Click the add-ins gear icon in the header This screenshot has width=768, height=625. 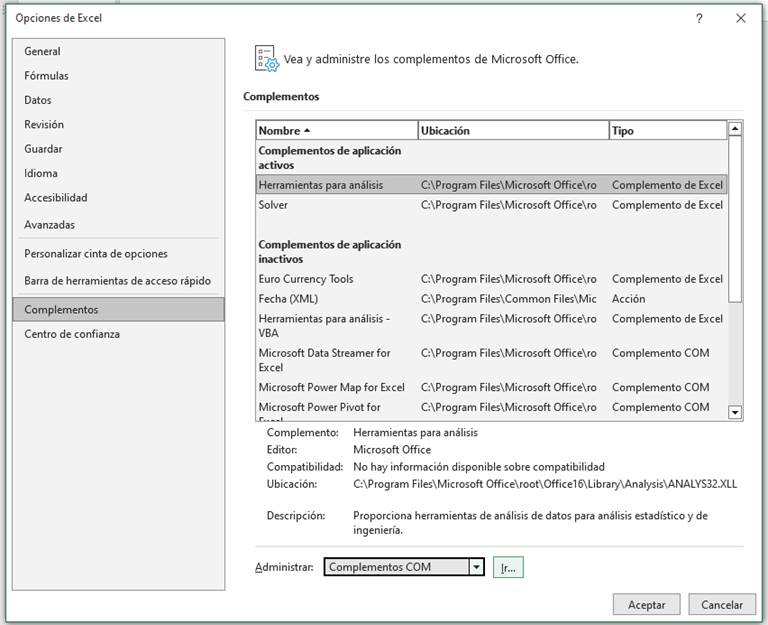(267, 59)
